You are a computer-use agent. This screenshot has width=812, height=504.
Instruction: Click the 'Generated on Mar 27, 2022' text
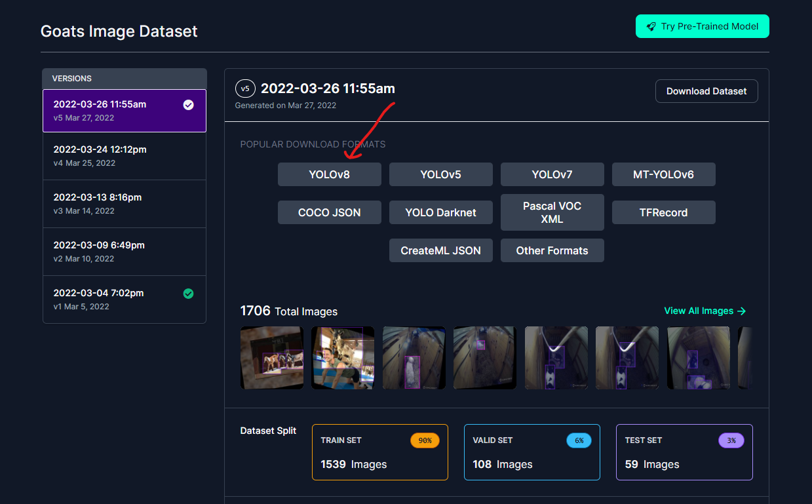click(x=286, y=105)
